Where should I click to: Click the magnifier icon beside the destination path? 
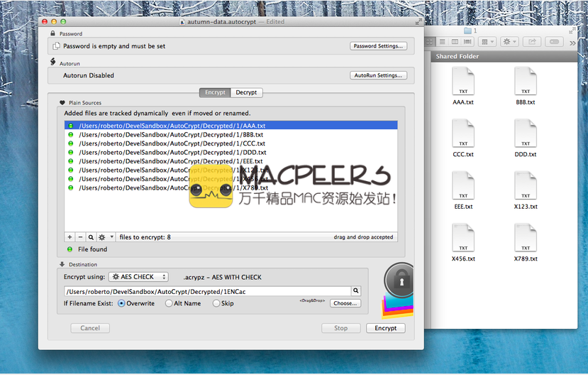pyautogui.click(x=356, y=291)
